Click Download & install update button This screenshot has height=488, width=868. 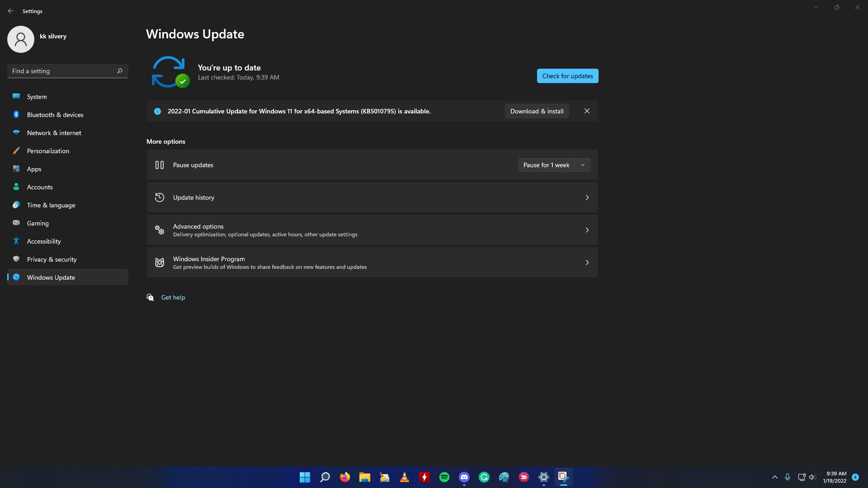point(536,111)
